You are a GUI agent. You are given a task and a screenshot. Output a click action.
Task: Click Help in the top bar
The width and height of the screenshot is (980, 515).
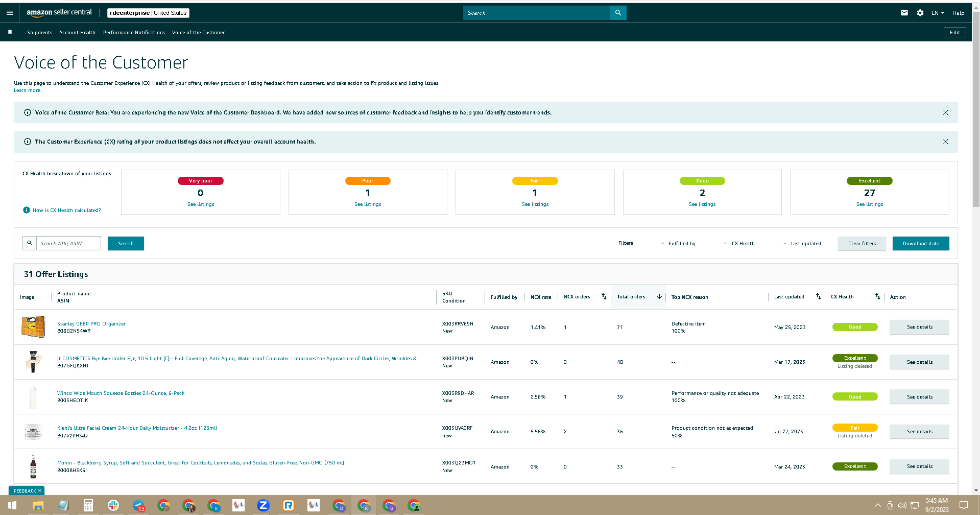958,13
